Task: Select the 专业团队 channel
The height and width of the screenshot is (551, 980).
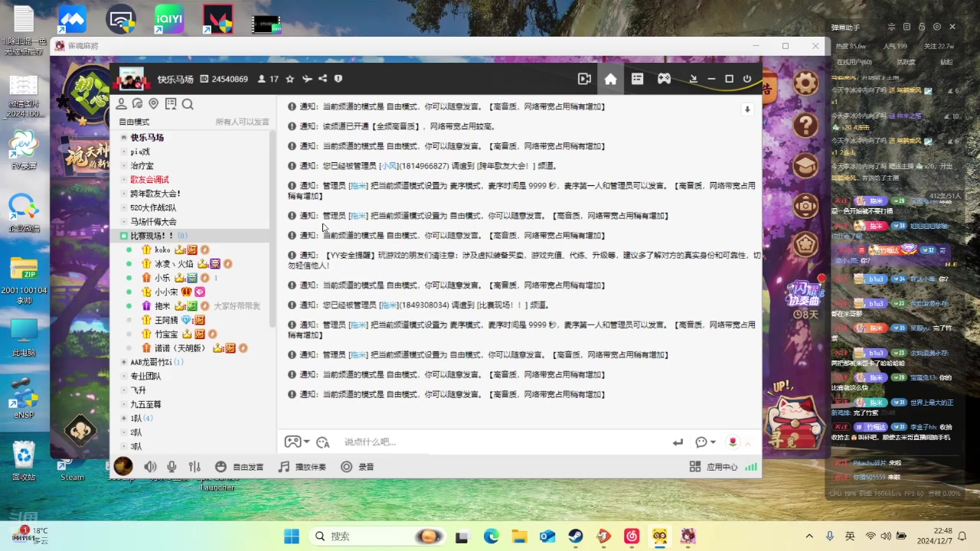Action: coord(145,377)
